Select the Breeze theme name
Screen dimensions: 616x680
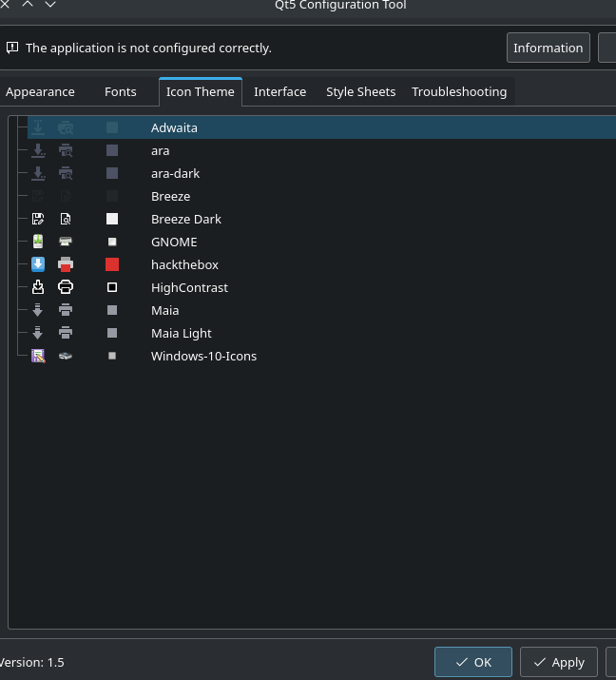170,197
